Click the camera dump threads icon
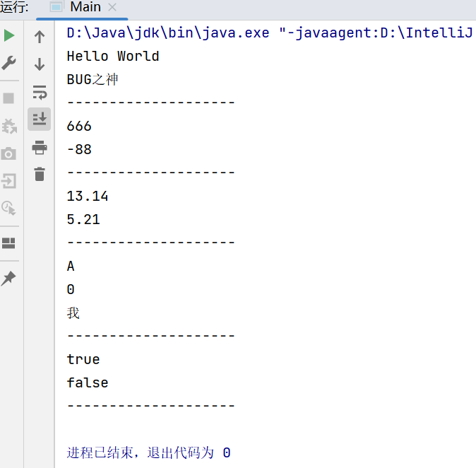The image size is (476, 468). click(8, 154)
